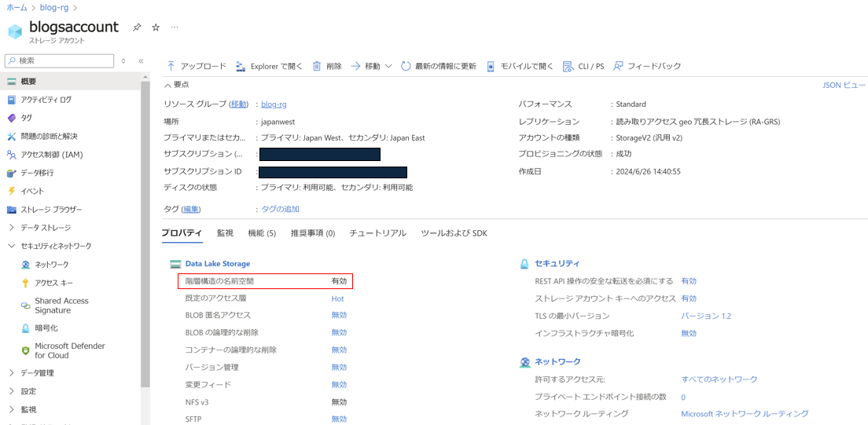Switch to the 推奨事項 (0) tab
The width and height of the screenshot is (868, 425).
click(314, 233)
